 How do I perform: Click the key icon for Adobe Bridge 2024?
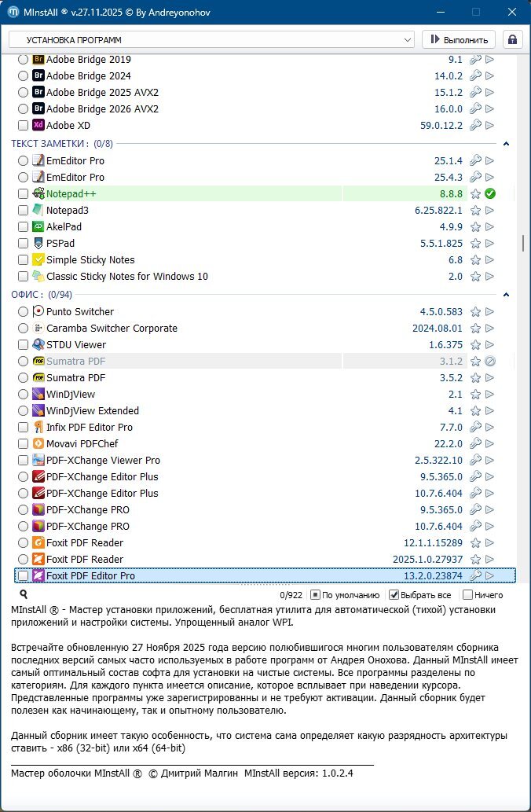click(475, 76)
